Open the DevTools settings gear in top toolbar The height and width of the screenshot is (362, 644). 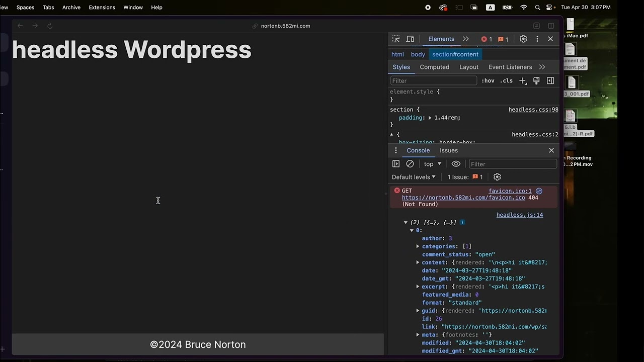[523, 39]
